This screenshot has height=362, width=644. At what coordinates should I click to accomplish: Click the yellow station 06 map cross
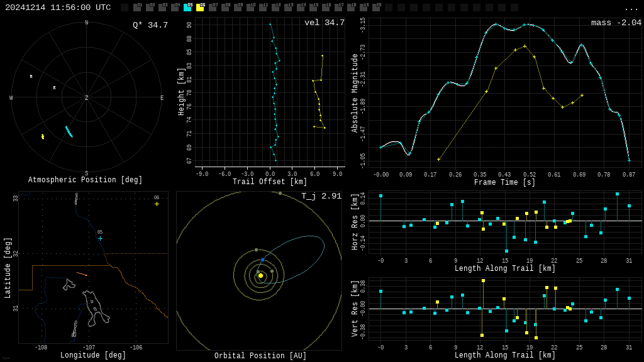[x=157, y=204]
